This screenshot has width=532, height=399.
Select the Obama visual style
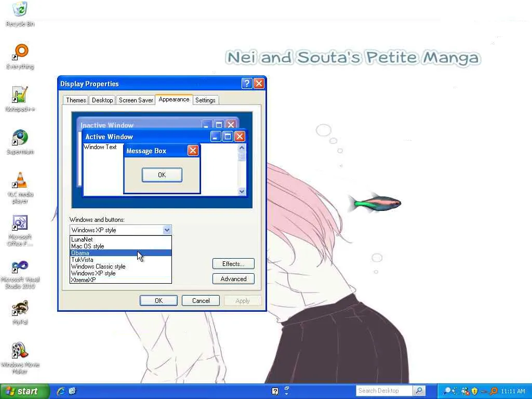click(121, 253)
